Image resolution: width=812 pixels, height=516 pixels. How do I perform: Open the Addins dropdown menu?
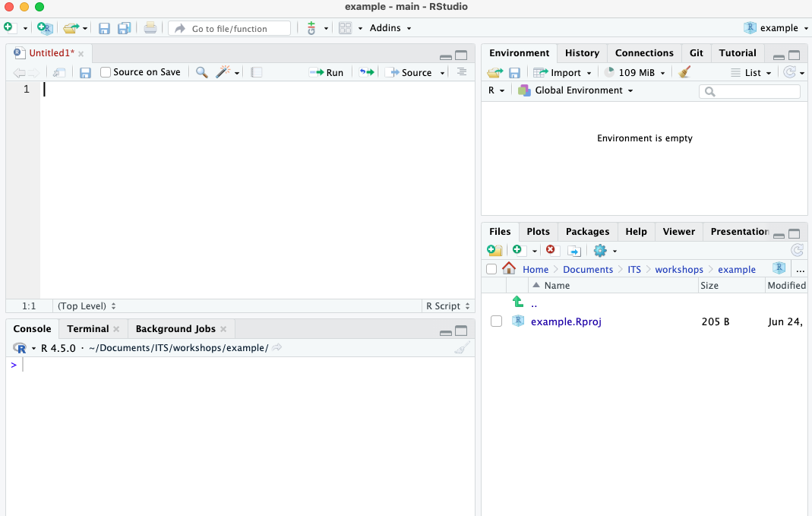[390, 28]
